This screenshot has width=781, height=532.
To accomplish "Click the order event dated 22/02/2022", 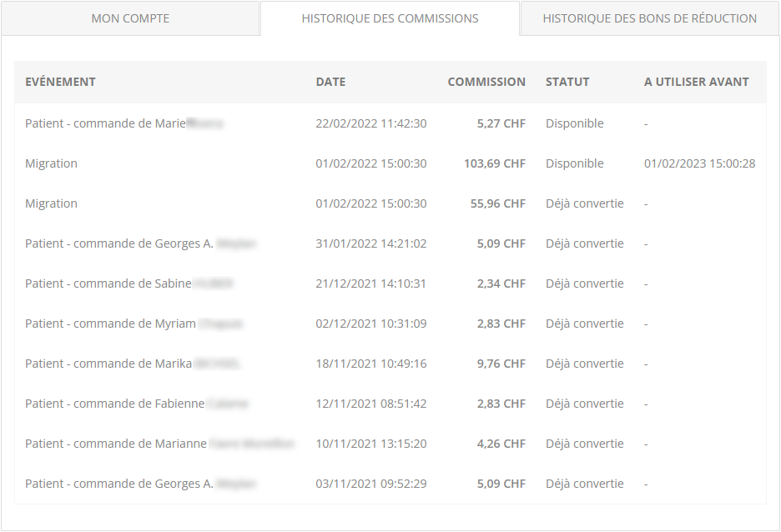I will tap(123, 123).
